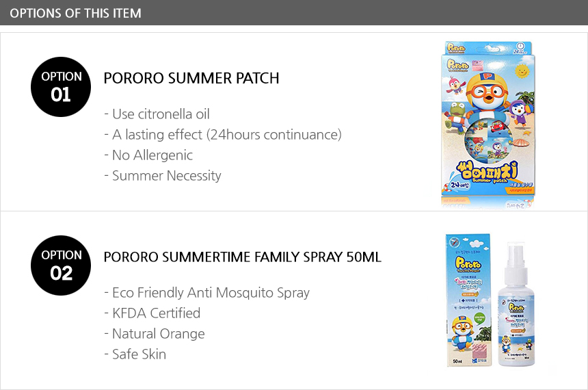Click the black OPTION 02 circle badge
The image size is (588, 390).
pos(61,265)
